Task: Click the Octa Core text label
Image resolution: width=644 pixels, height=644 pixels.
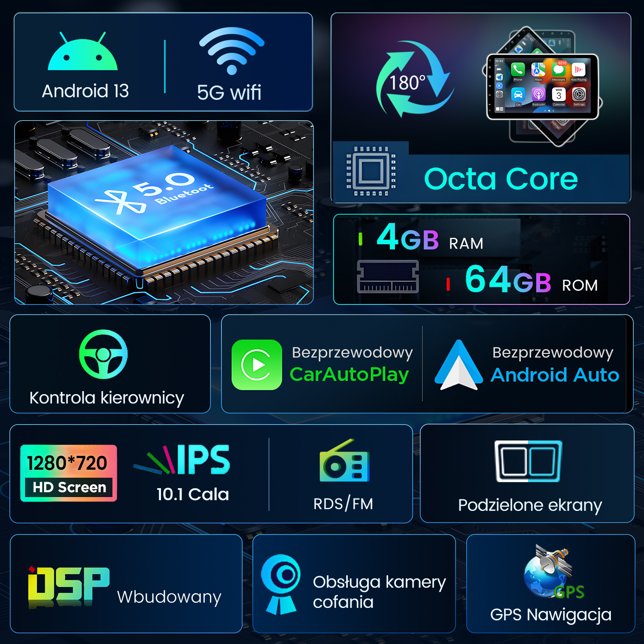Action: [501, 179]
